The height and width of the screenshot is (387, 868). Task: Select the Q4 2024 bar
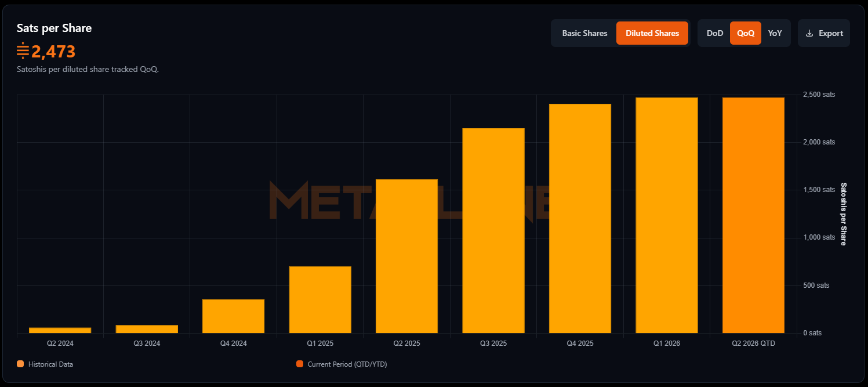click(233, 316)
